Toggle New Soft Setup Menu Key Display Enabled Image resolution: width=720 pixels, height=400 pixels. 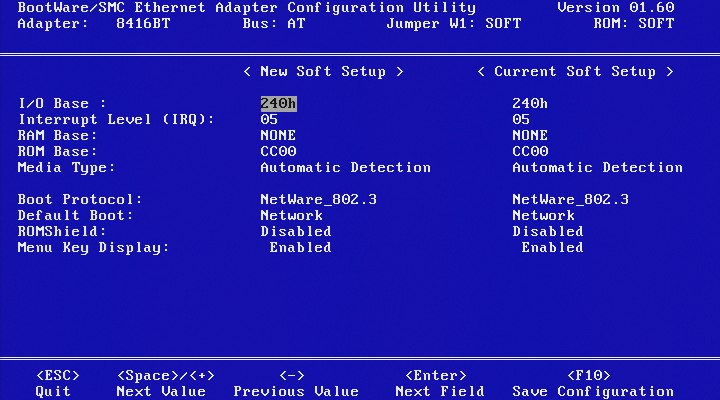point(300,248)
